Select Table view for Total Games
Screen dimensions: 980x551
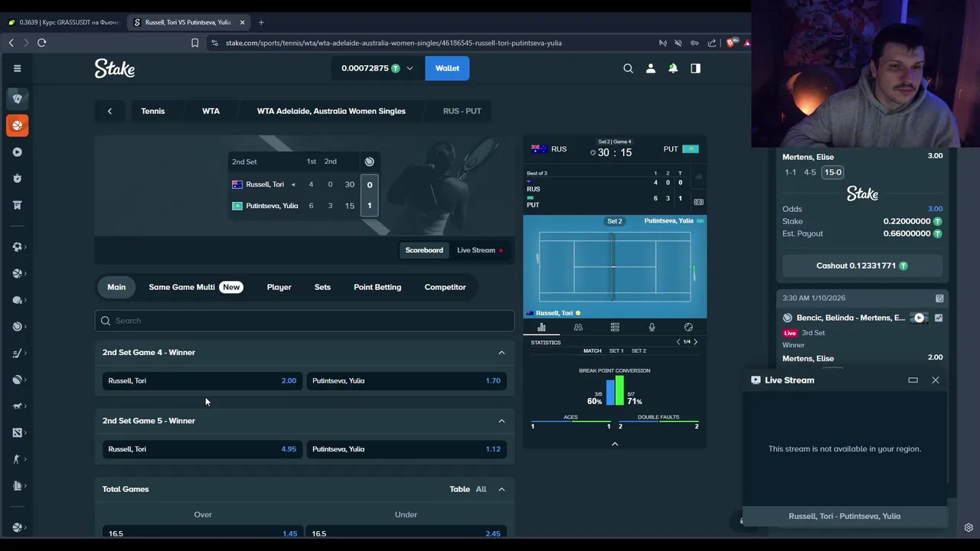click(x=459, y=489)
